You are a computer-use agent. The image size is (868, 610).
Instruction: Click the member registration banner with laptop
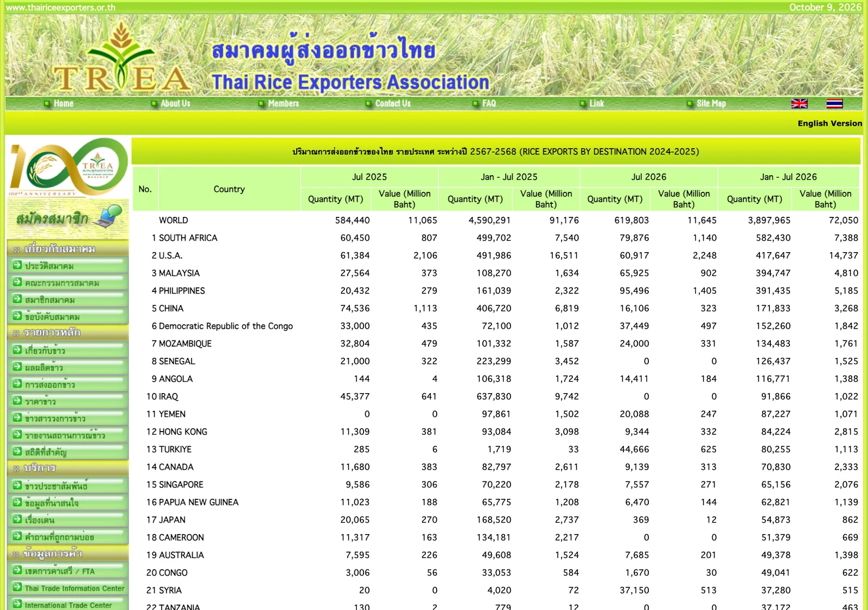68,219
